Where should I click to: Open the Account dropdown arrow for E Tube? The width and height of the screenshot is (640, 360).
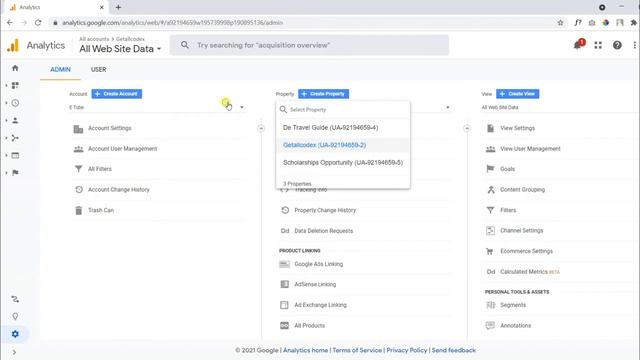point(242,107)
